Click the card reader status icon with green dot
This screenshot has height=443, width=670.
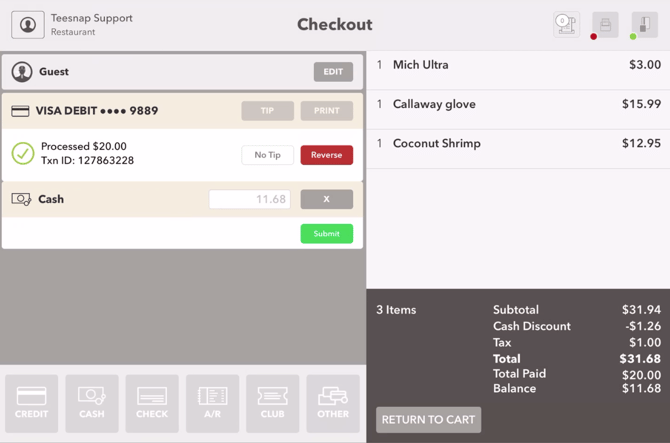pyautogui.click(x=644, y=25)
